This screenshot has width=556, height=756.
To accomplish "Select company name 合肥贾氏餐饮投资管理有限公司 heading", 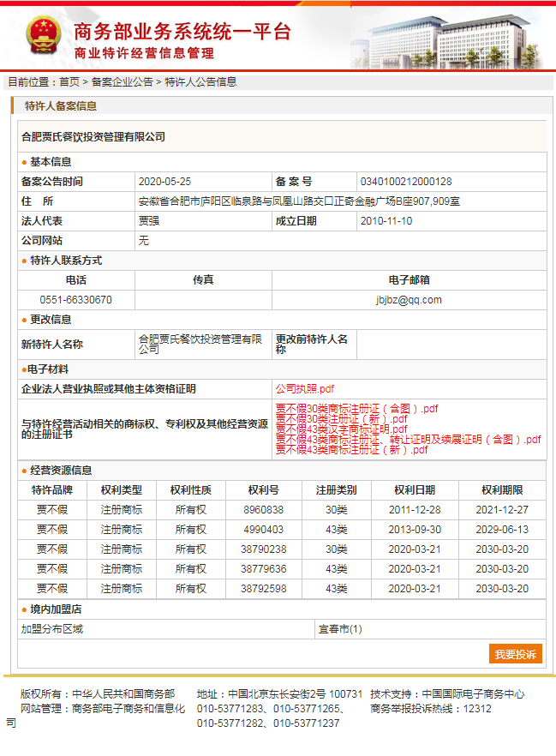I will click(x=93, y=137).
